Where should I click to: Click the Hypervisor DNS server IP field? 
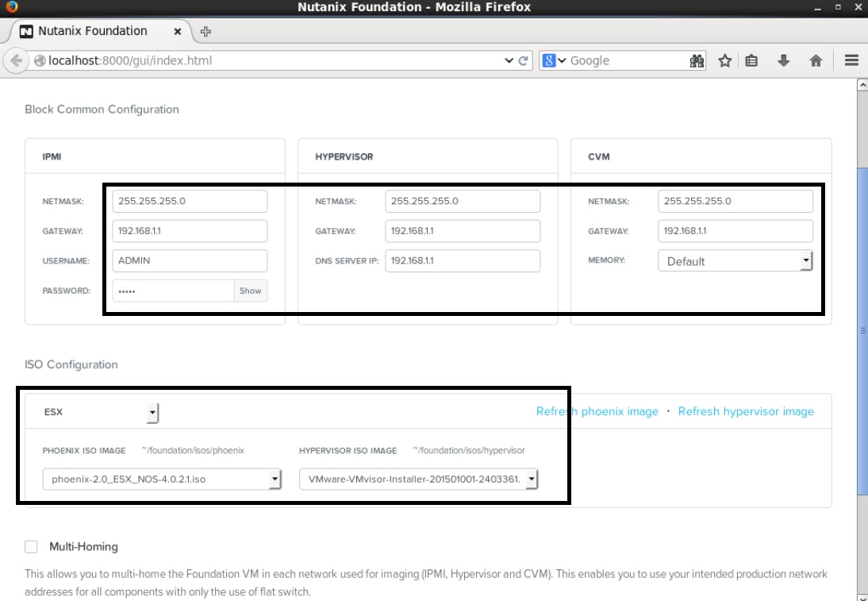point(462,260)
